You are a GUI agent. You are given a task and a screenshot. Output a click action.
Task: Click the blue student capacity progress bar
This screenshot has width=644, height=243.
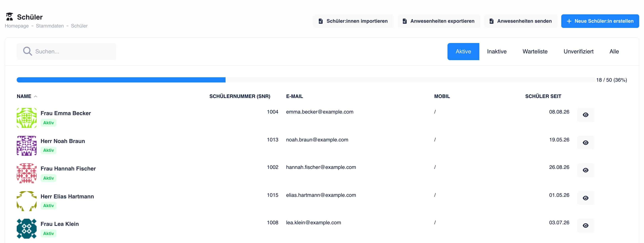pos(121,80)
